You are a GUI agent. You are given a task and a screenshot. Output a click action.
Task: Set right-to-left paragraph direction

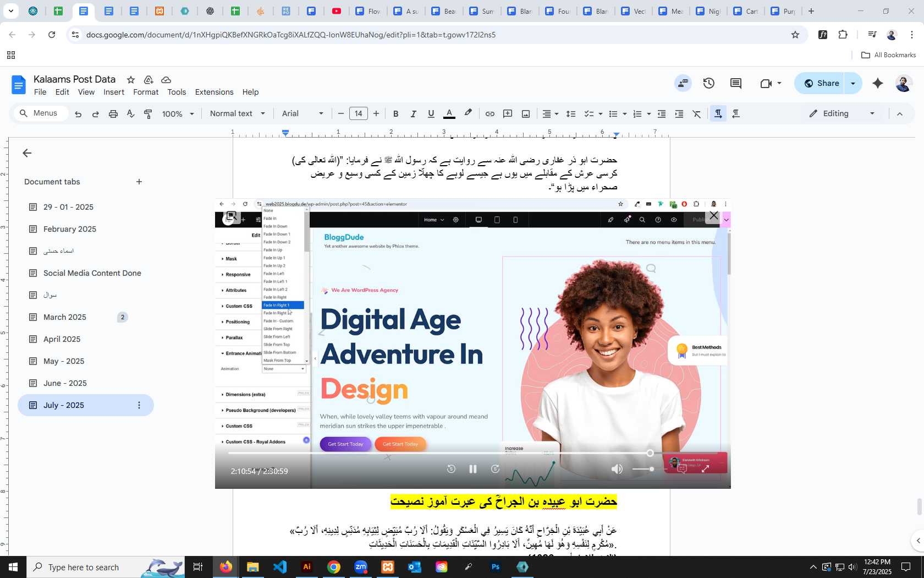click(x=736, y=114)
